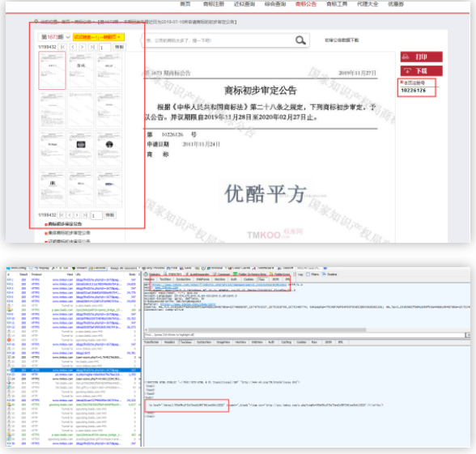Open the 商标注册 navigation item
476x454 pixels.
click(214, 4)
